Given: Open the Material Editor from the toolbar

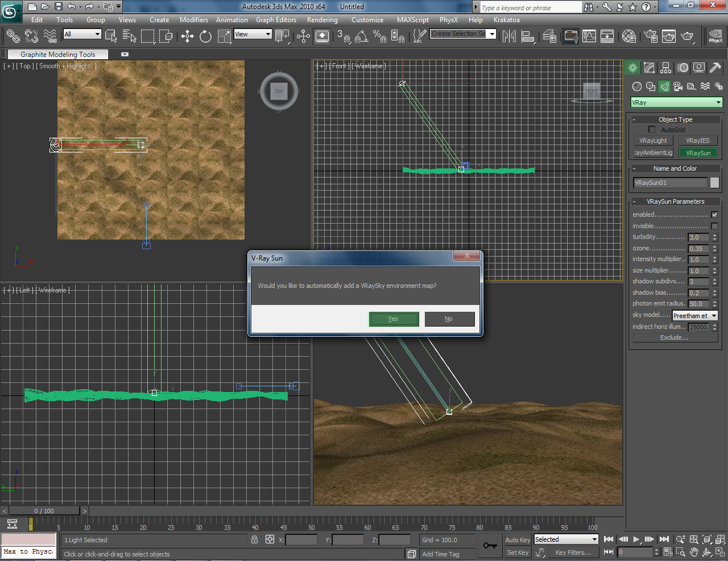Looking at the screenshot, I should pos(628,36).
